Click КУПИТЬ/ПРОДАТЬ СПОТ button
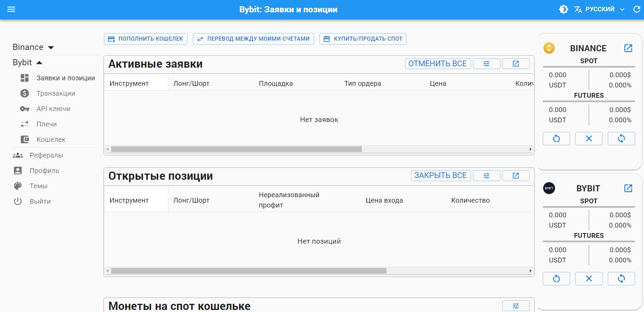 click(x=363, y=39)
